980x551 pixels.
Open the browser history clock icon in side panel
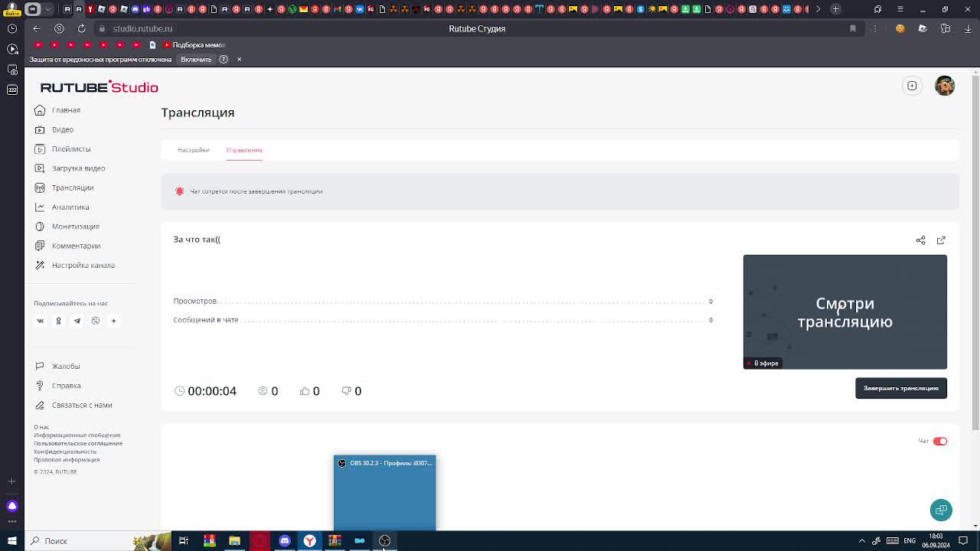[x=12, y=28]
